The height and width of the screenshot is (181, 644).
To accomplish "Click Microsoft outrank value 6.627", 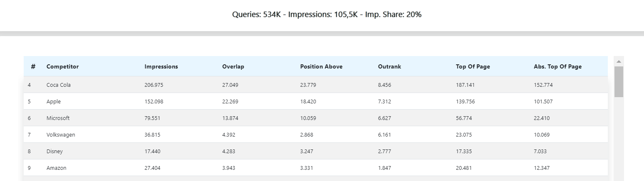I will click(x=385, y=118).
